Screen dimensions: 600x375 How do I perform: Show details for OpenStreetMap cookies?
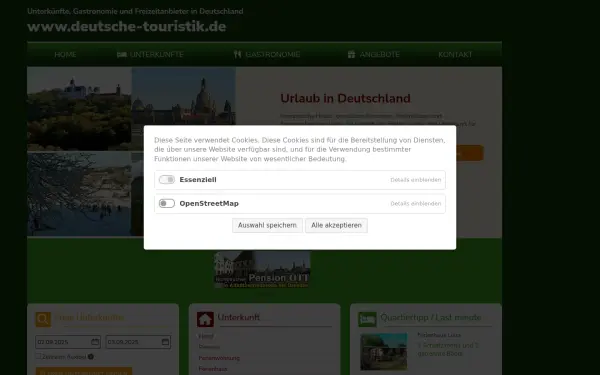[416, 204]
